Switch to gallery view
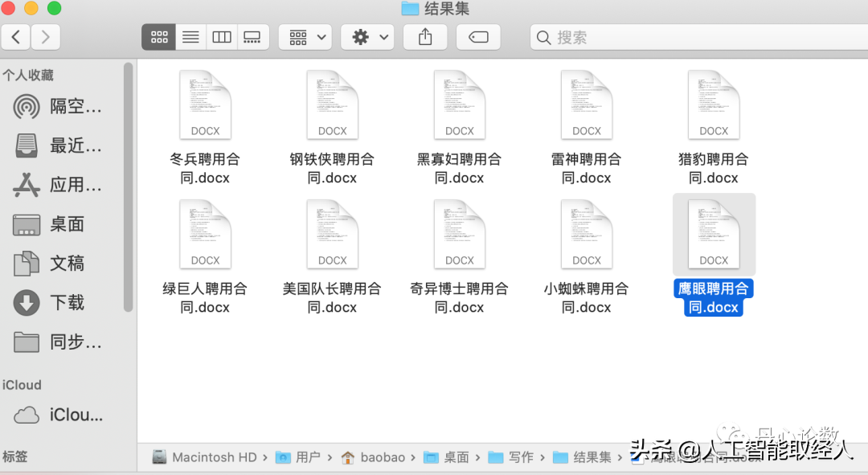The width and height of the screenshot is (868, 475). click(252, 37)
